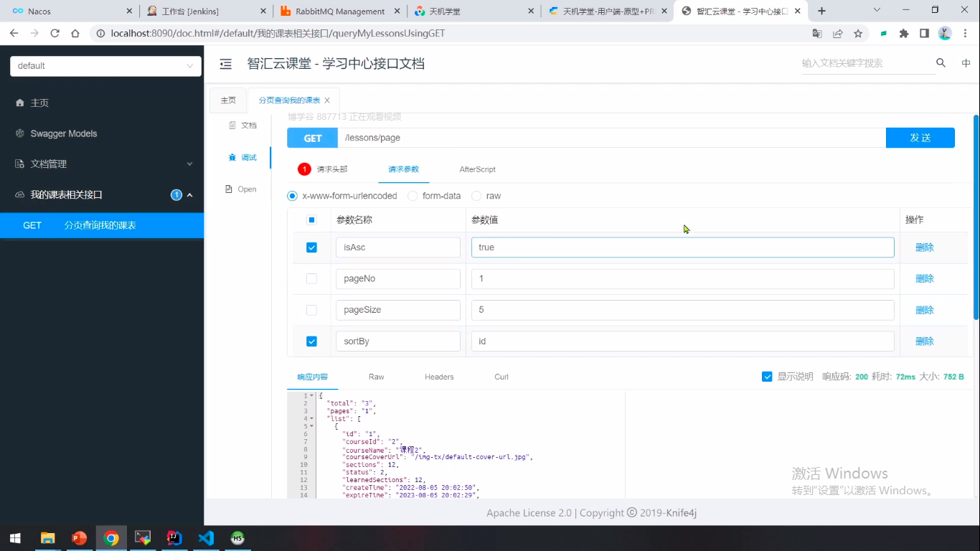Uncheck the 显示说明 checkbox
Viewport: 980px width, 551px height.
point(767,377)
